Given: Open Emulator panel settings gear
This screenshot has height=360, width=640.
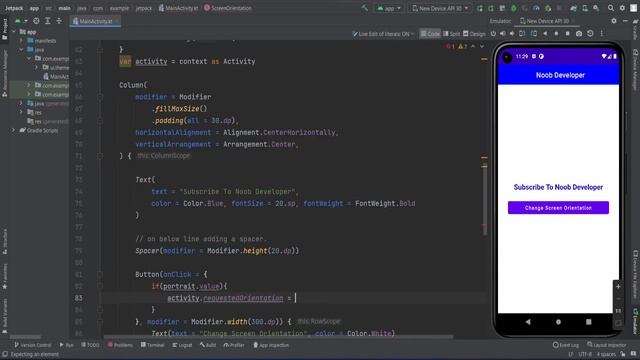Looking at the screenshot, I should pyautogui.click(x=614, y=21).
